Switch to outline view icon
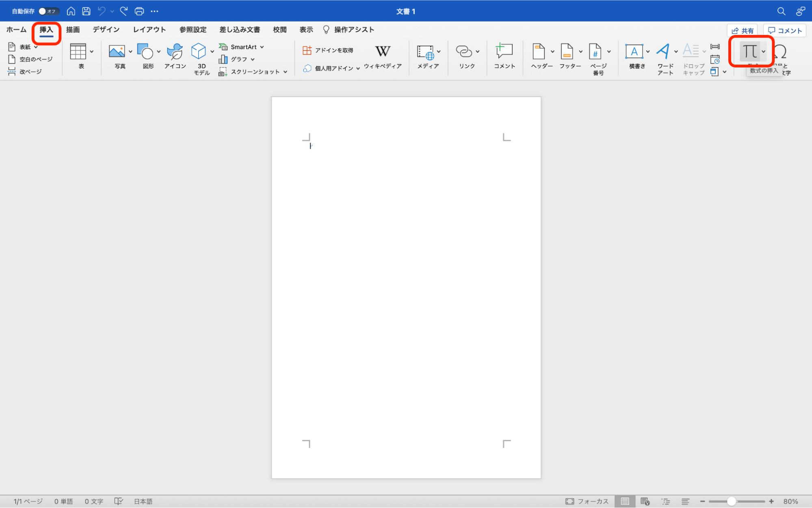812x508 pixels. coord(665,501)
